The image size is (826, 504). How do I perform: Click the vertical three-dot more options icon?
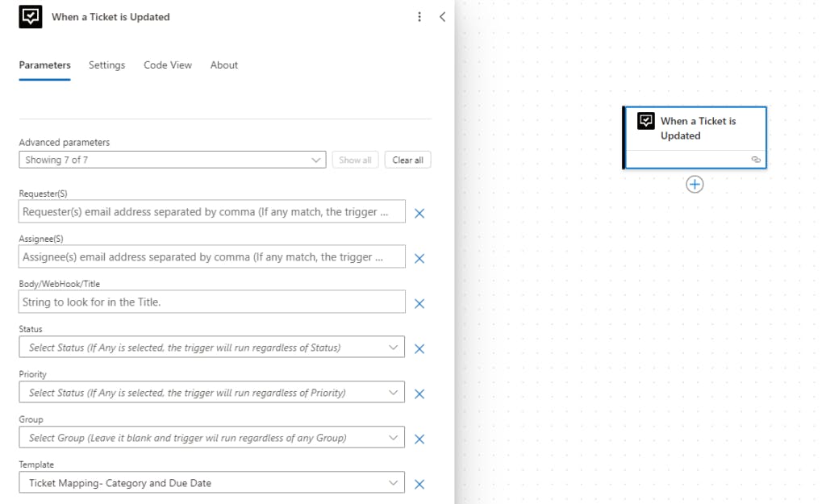(419, 17)
